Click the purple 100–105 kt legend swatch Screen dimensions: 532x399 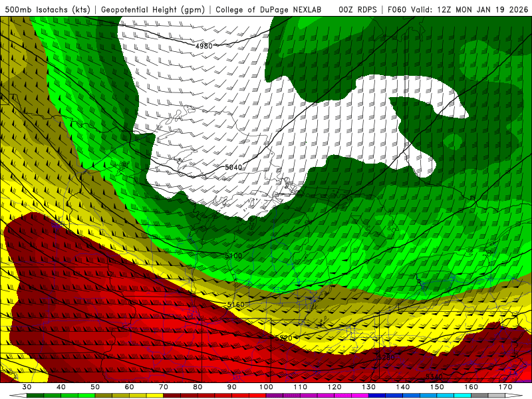[x=275, y=396]
